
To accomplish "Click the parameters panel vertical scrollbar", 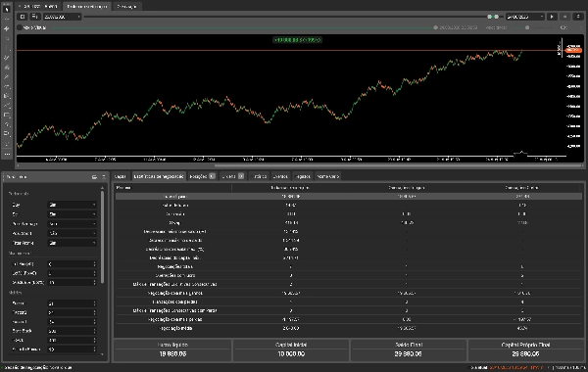I will [102, 237].
